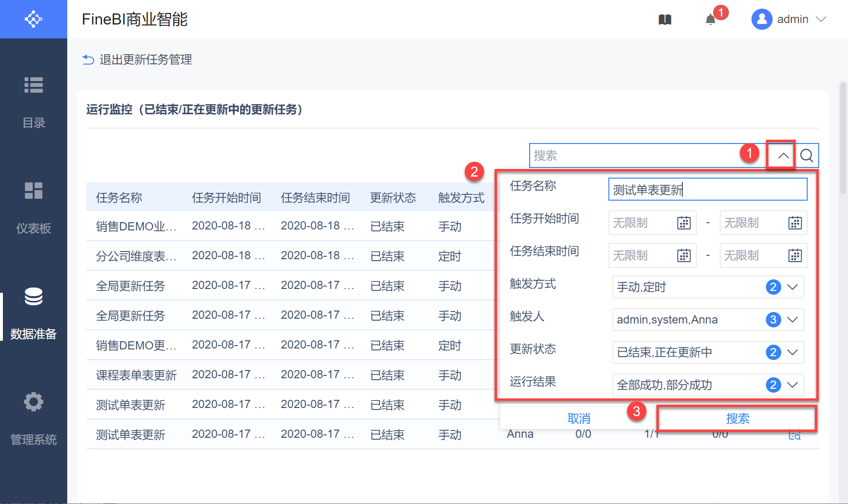Open calendar for 任务开始时间 end date
Image resolution: width=848 pixels, height=504 pixels.
(x=795, y=223)
